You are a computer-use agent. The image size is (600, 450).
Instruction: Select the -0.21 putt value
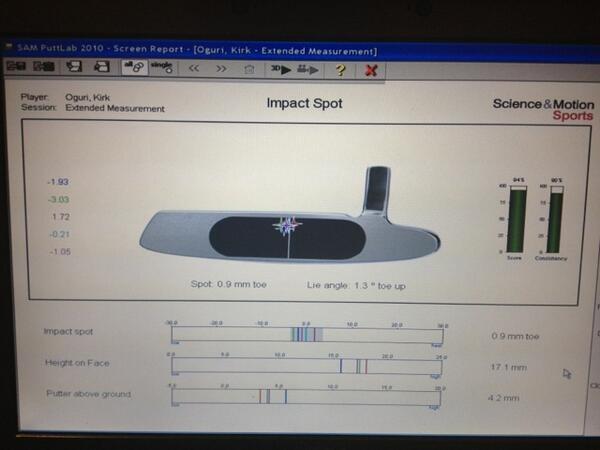59,234
